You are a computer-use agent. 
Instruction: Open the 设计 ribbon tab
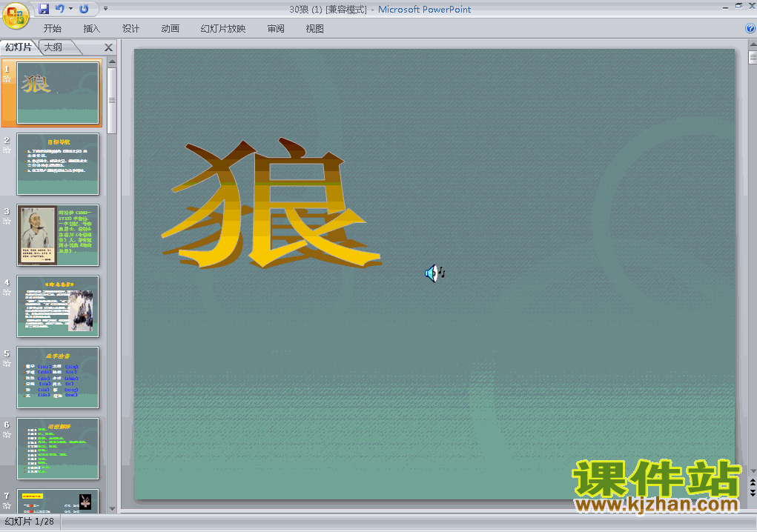[x=130, y=28]
